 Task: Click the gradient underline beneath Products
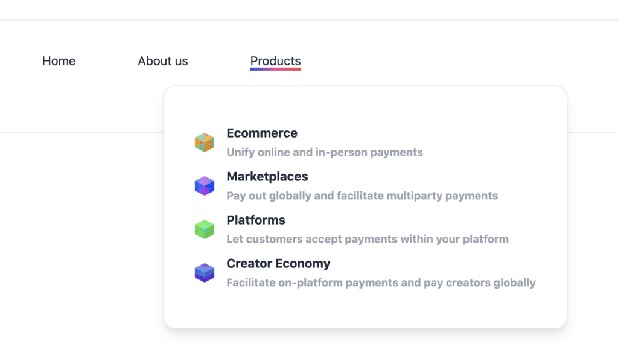pyautogui.click(x=275, y=69)
